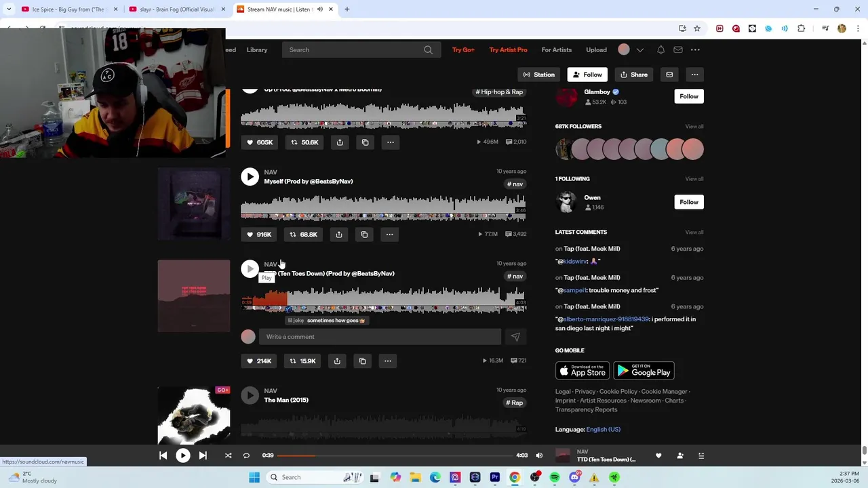Follow Glamboy

(x=689, y=96)
